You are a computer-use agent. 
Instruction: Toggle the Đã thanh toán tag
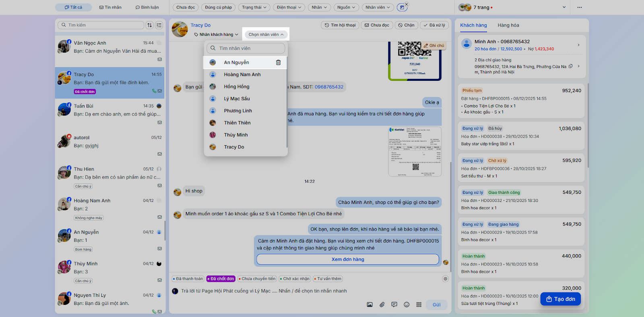coord(188,279)
